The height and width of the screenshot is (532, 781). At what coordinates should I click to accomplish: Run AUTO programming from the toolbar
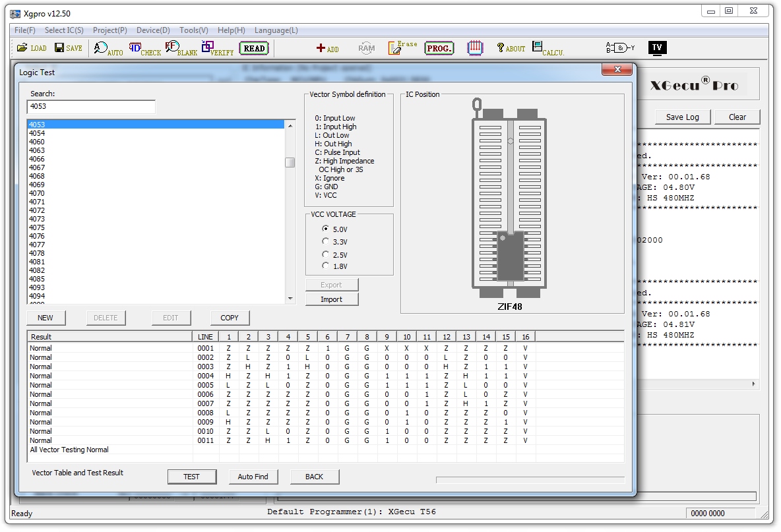pos(108,49)
